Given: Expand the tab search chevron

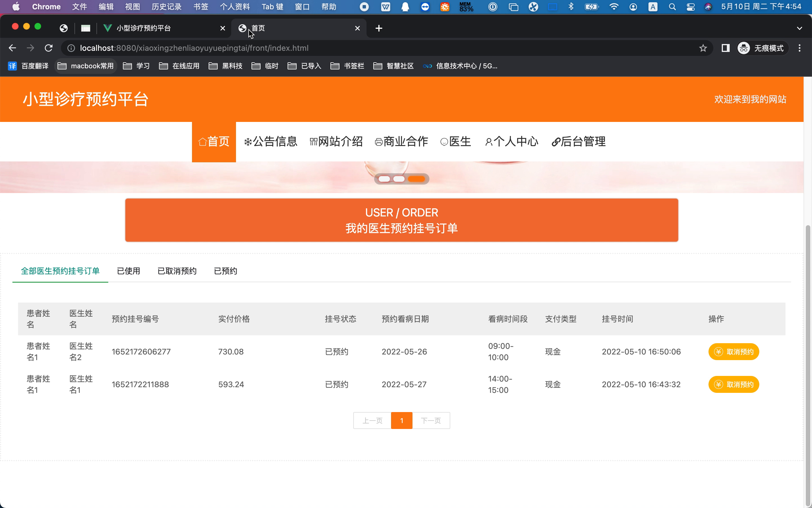Looking at the screenshot, I should pos(800,28).
